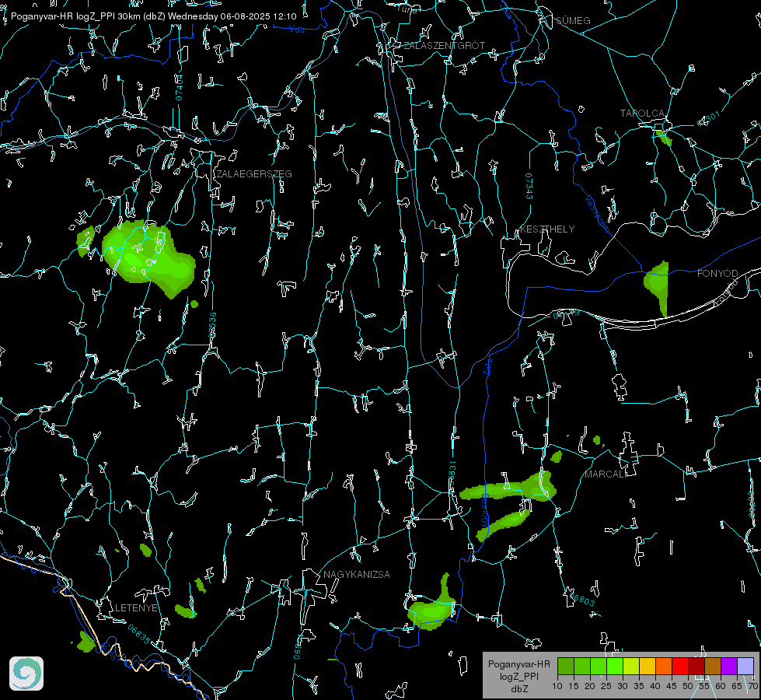The image size is (761, 700).
Task: Click the ZALAEGERSZEG city label
Action: [254, 174]
